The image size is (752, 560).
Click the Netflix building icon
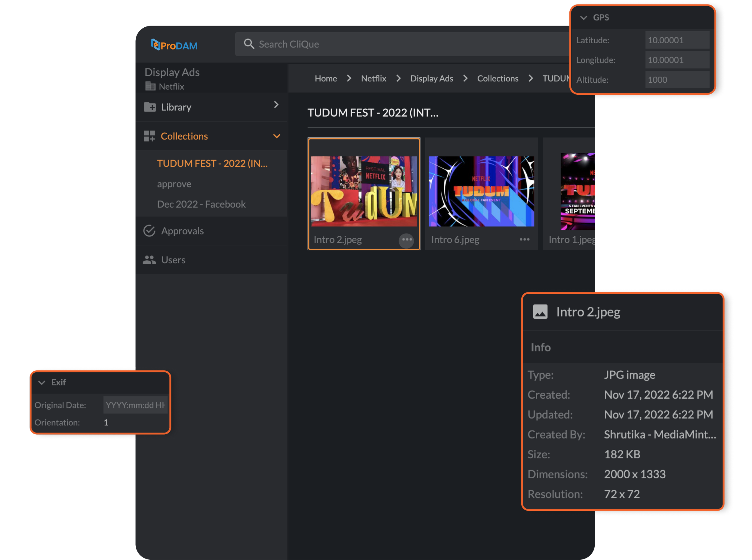[x=150, y=87]
